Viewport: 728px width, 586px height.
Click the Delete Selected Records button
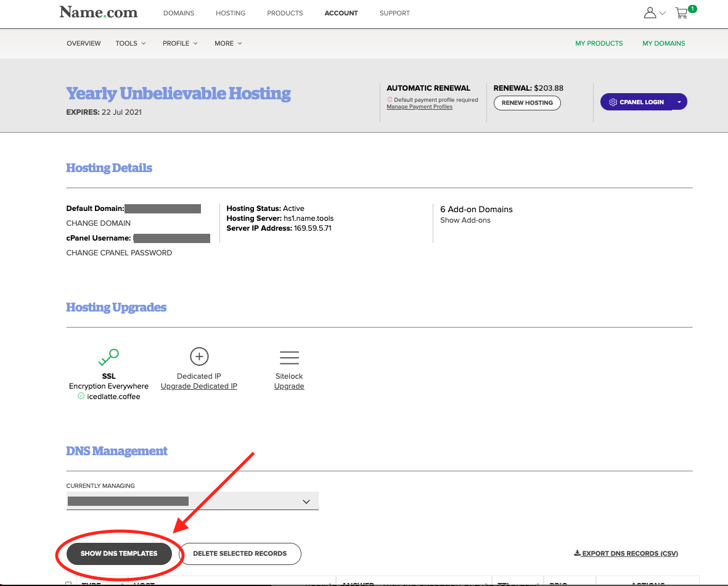[x=240, y=553]
